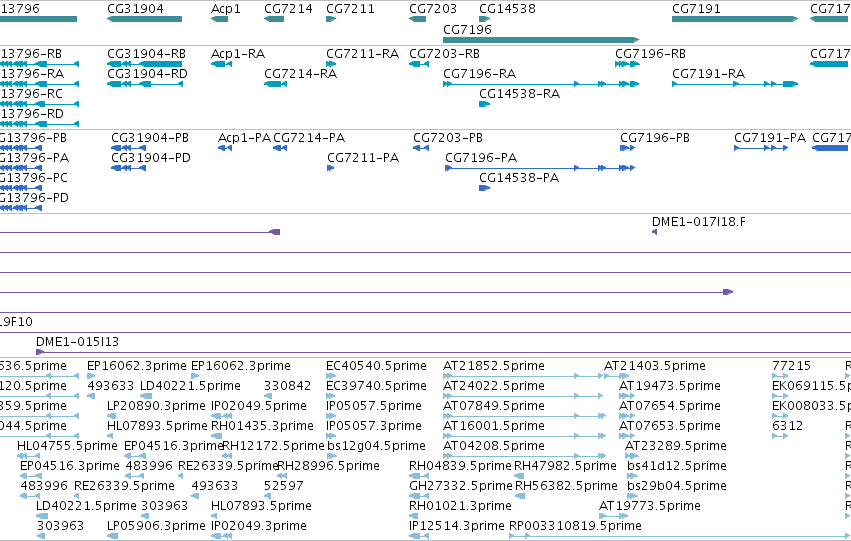Select EST IP12514.3prime label
The height and width of the screenshot is (541, 851).
[457, 526]
